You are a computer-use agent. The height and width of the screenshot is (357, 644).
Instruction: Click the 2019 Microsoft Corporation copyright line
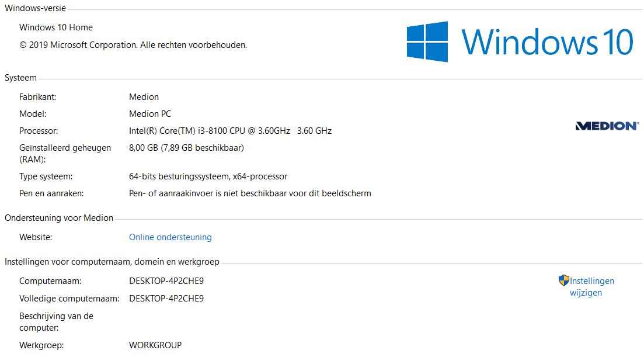coord(133,44)
